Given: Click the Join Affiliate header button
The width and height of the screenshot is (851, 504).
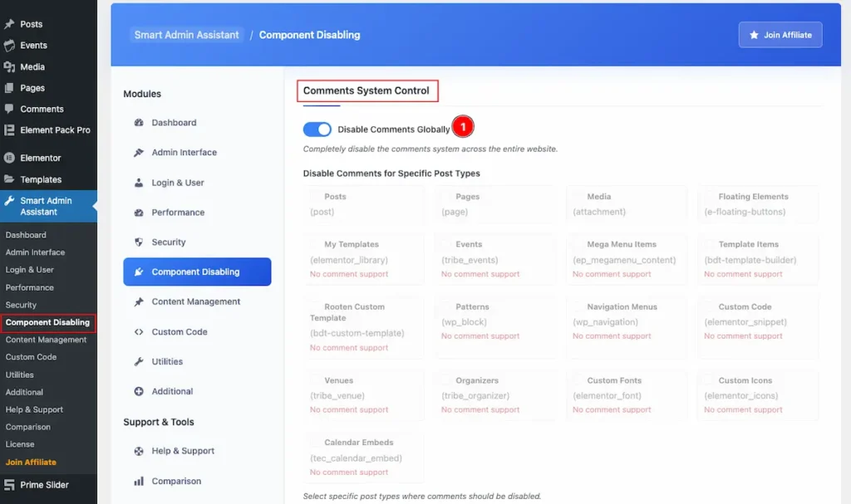Looking at the screenshot, I should (780, 35).
